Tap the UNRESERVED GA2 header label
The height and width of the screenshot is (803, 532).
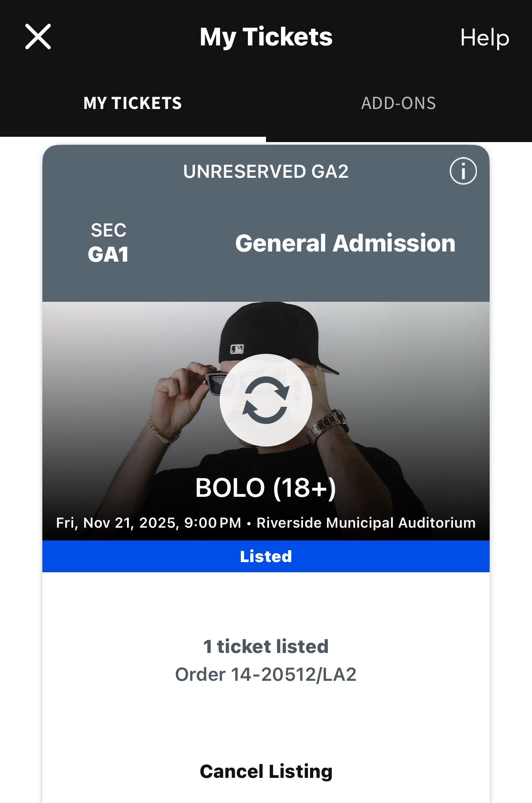pyautogui.click(x=266, y=172)
